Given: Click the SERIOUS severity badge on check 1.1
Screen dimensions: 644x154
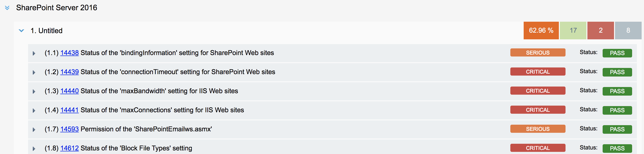Looking at the screenshot, I should 538,53.
